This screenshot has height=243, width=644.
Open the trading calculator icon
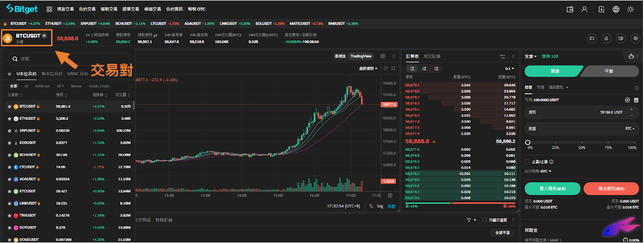tap(591, 38)
